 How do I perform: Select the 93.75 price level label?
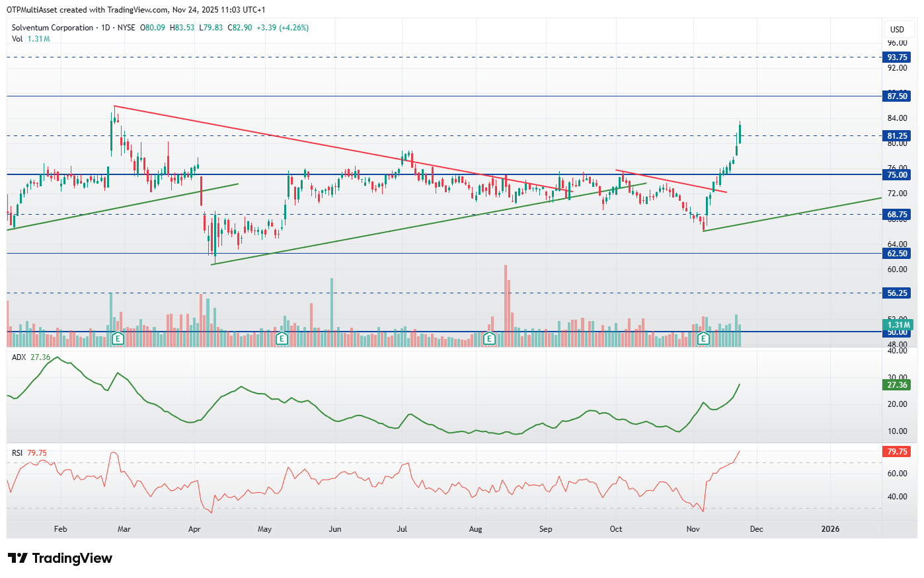tap(897, 57)
